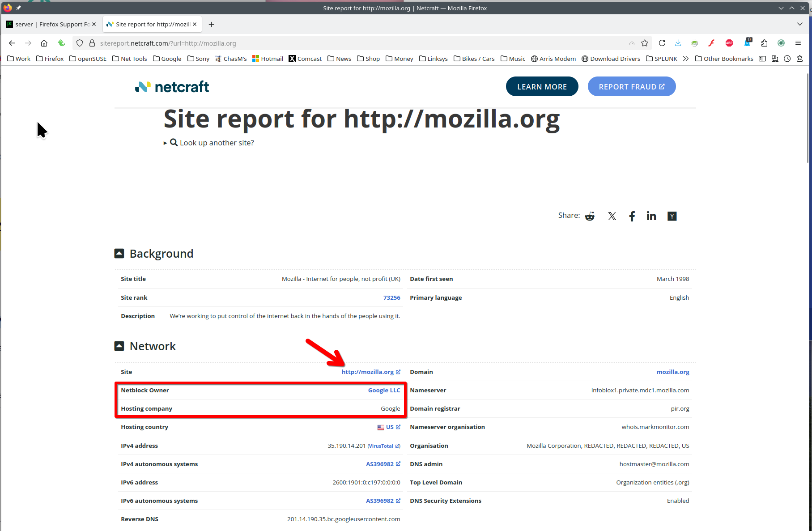Click the pin icon in the title bar
The image size is (812, 531).
18,8
